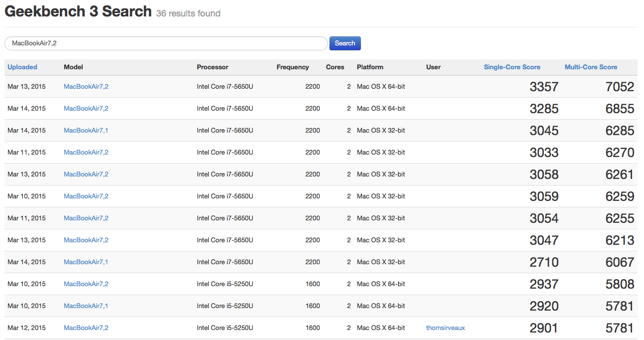Screen dimensions: 644x340
Task: Click Mac OS X 32-bit in the 6067 row
Action: point(381,262)
